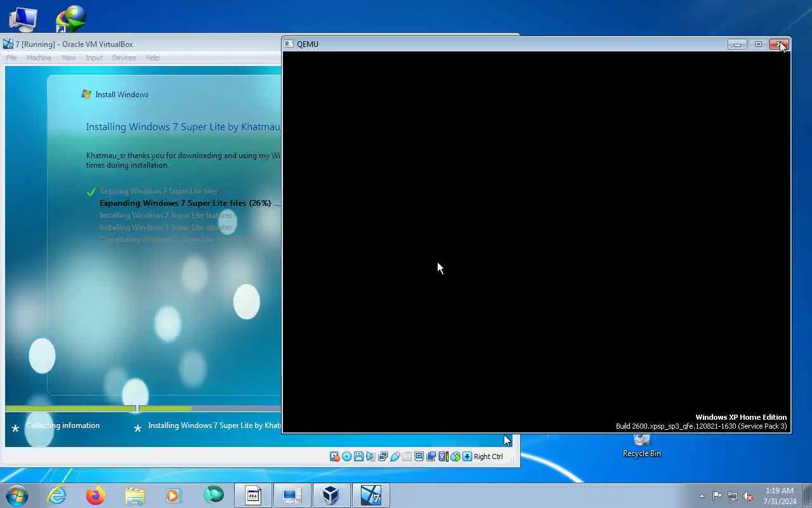Click the VirtualBox window title bar icon
The width and height of the screenshot is (812, 508).
[x=8, y=44]
